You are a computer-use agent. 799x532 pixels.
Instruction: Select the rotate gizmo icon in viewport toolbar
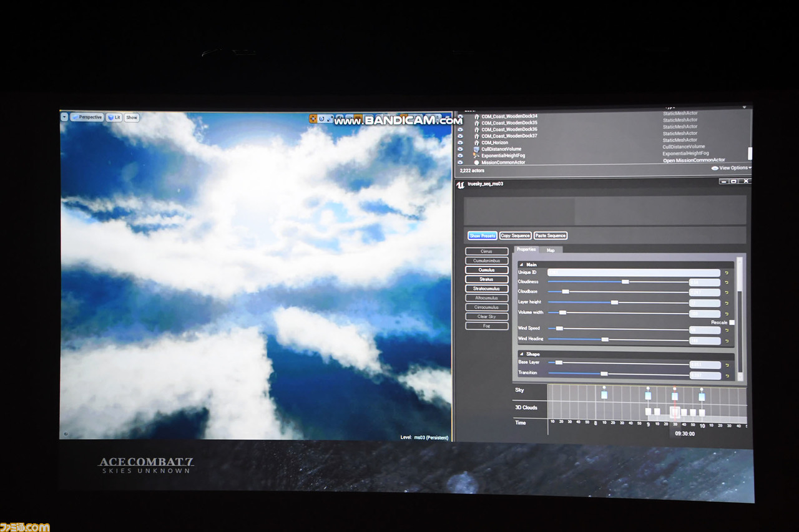tap(322, 118)
